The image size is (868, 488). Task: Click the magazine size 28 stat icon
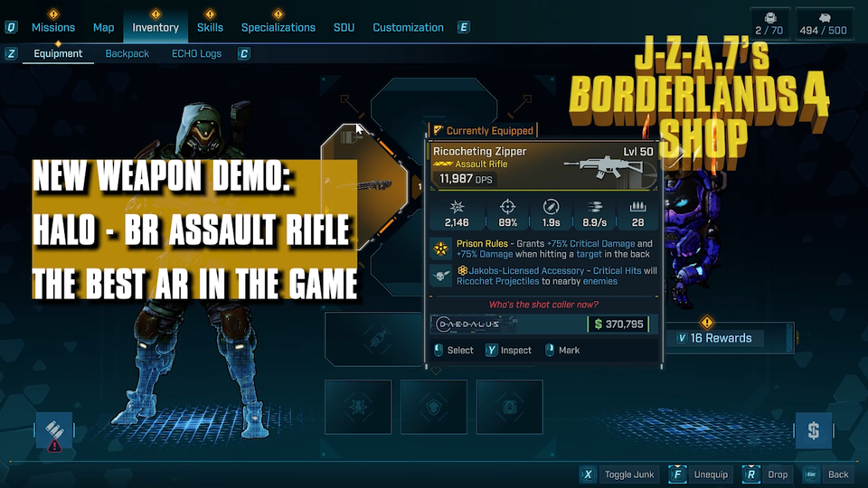click(x=637, y=207)
